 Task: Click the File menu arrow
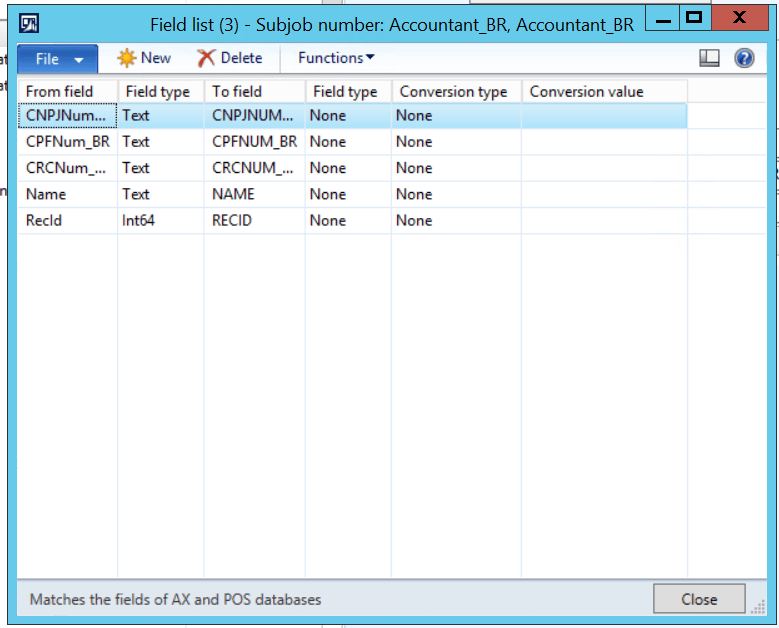click(78, 60)
